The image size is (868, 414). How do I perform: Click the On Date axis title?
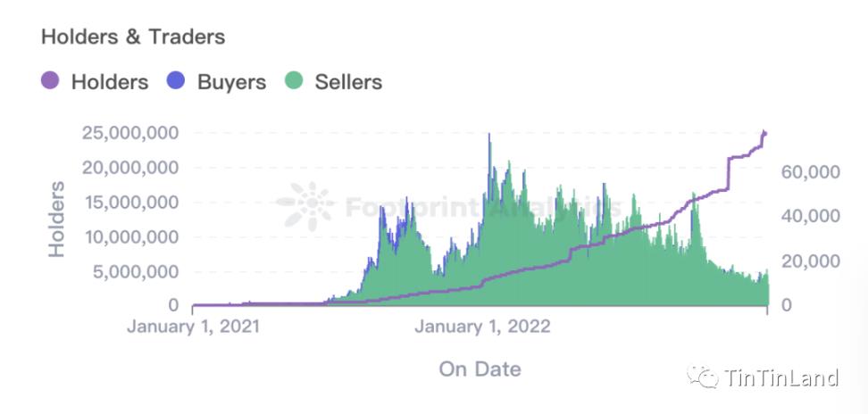(480, 368)
